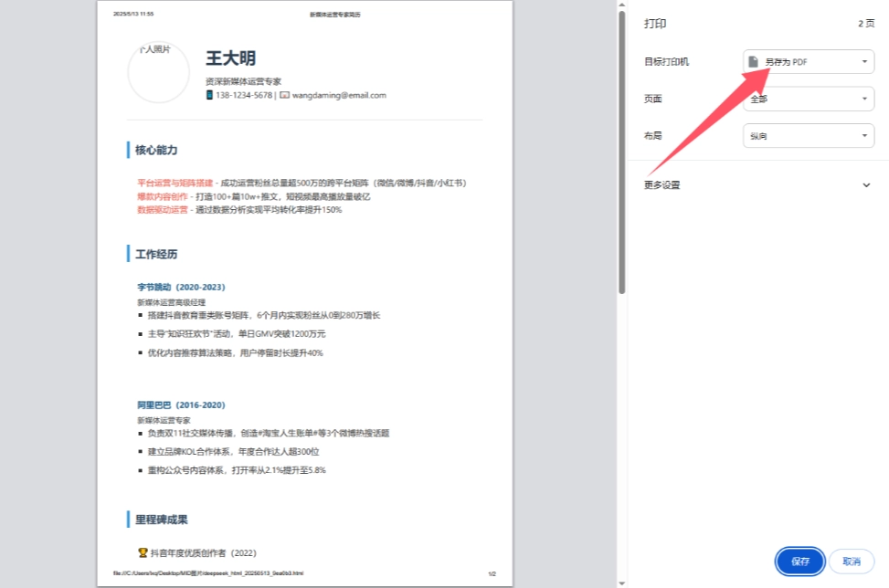Click the trophy icon beside 抖音年度优质创作者

pos(143,552)
